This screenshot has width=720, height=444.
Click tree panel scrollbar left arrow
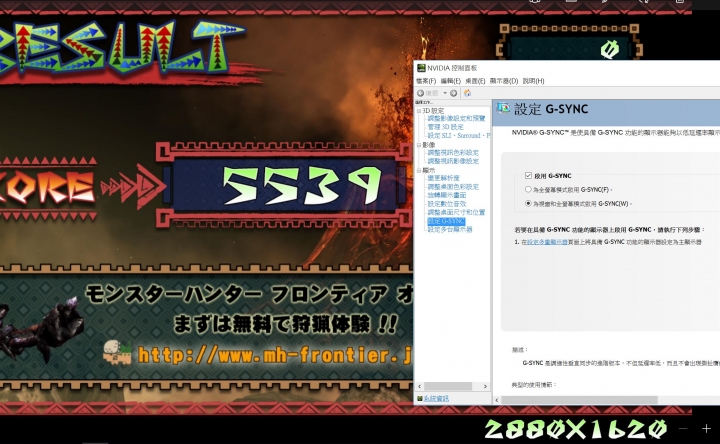click(419, 387)
